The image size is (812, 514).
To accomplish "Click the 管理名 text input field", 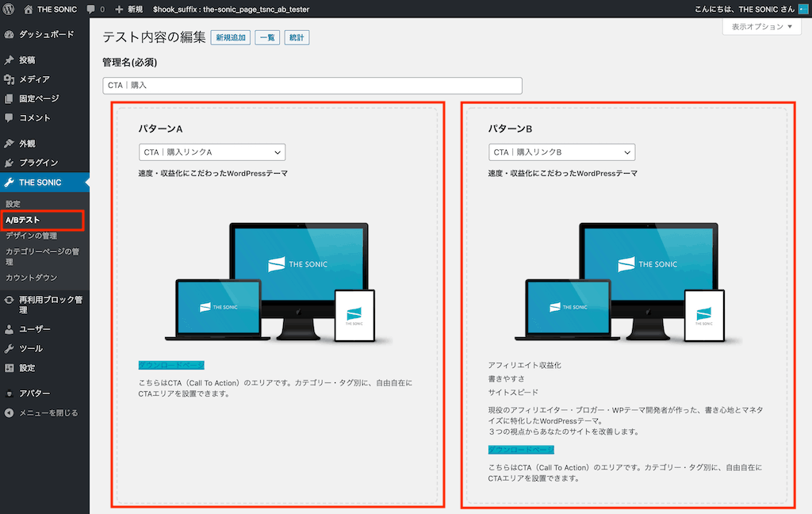I will [x=312, y=86].
